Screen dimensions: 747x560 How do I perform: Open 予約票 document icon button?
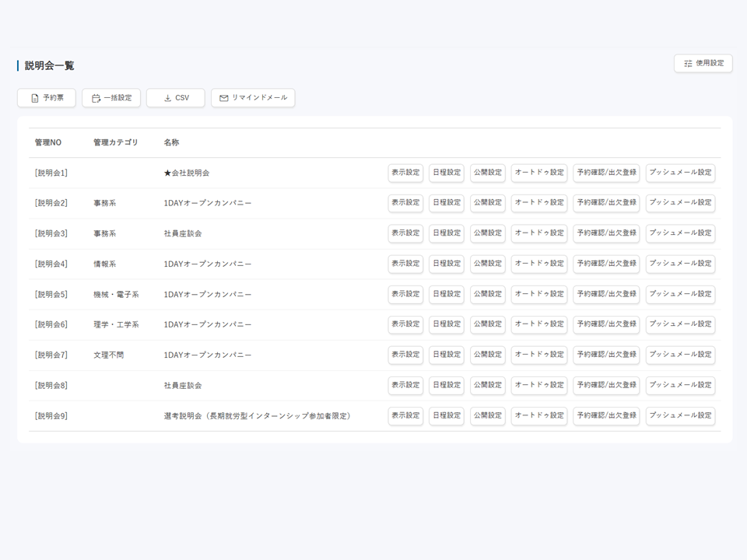point(47,98)
